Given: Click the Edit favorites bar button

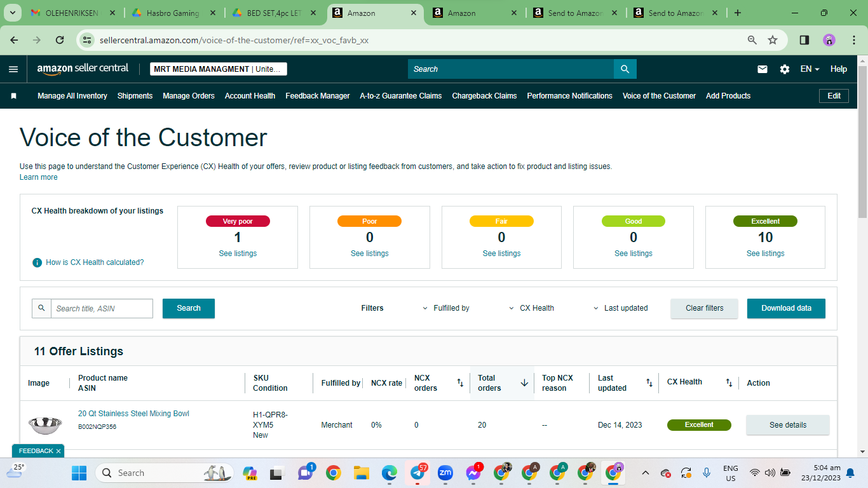Looking at the screenshot, I should (834, 96).
